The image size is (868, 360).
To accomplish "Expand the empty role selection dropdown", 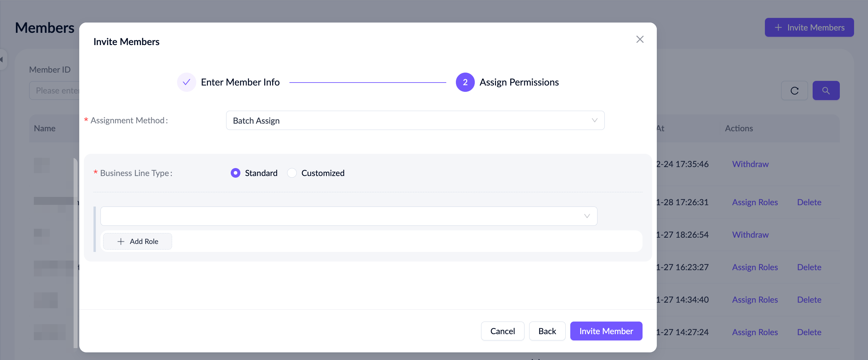I will 348,216.
